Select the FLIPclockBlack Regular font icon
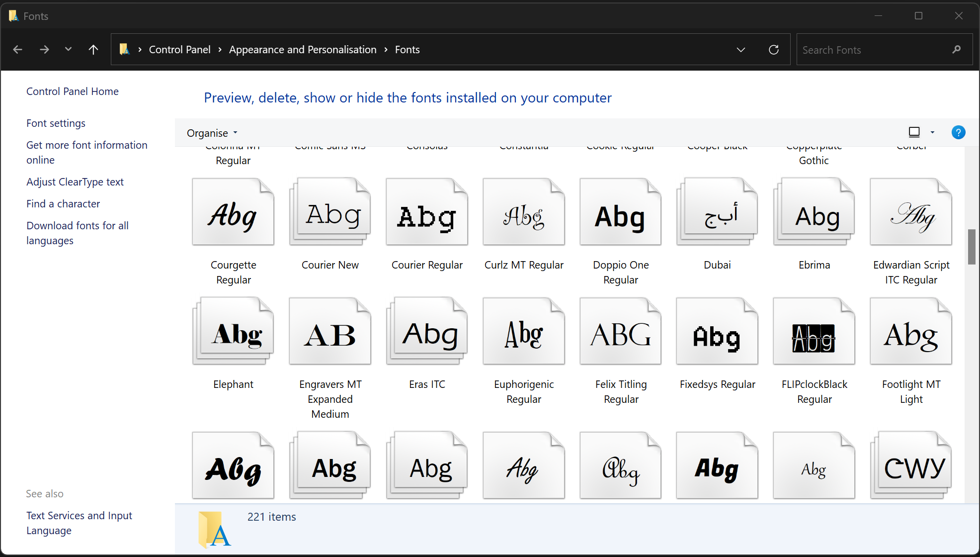 [x=814, y=331]
